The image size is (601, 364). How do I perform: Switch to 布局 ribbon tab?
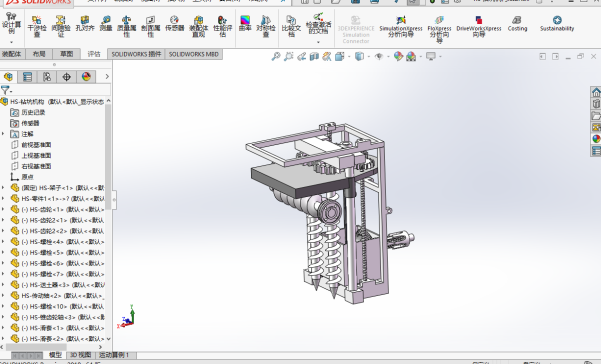point(39,54)
